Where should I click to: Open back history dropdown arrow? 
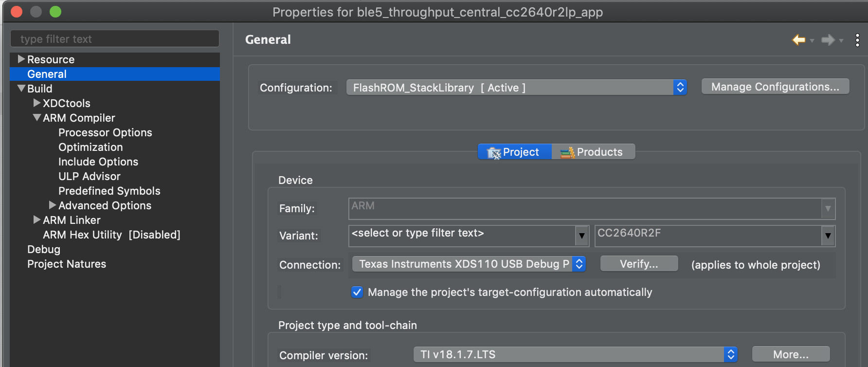tap(812, 41)
